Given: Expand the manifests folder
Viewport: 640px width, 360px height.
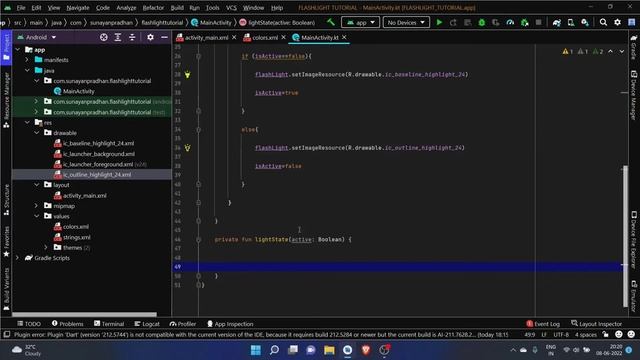Looking at the screenshot, I should [27, 60].
